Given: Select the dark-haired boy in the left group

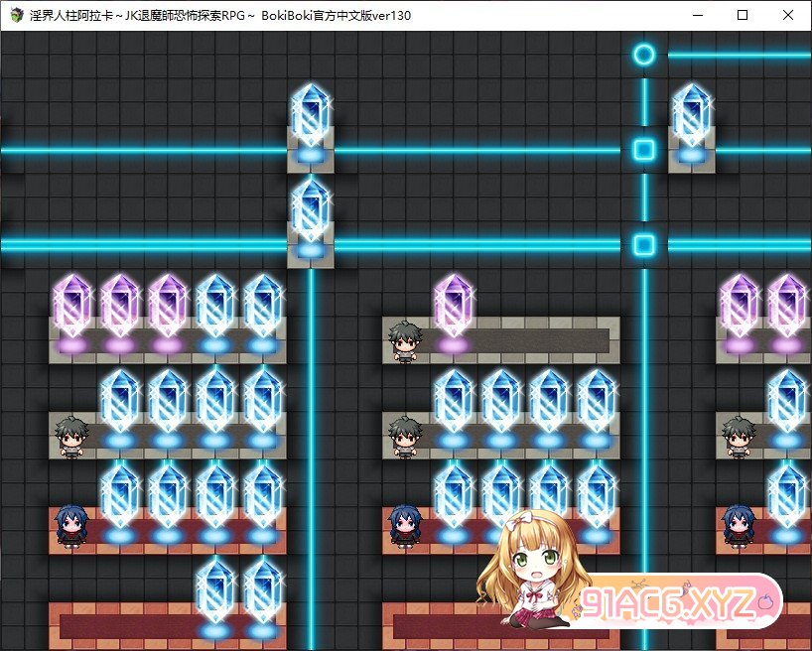Looking at the screenshot, I should point(71,435).
